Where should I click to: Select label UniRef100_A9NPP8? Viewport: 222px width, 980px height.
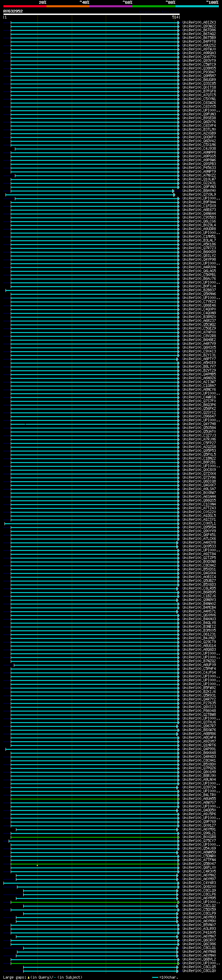(x=199, y=153)
